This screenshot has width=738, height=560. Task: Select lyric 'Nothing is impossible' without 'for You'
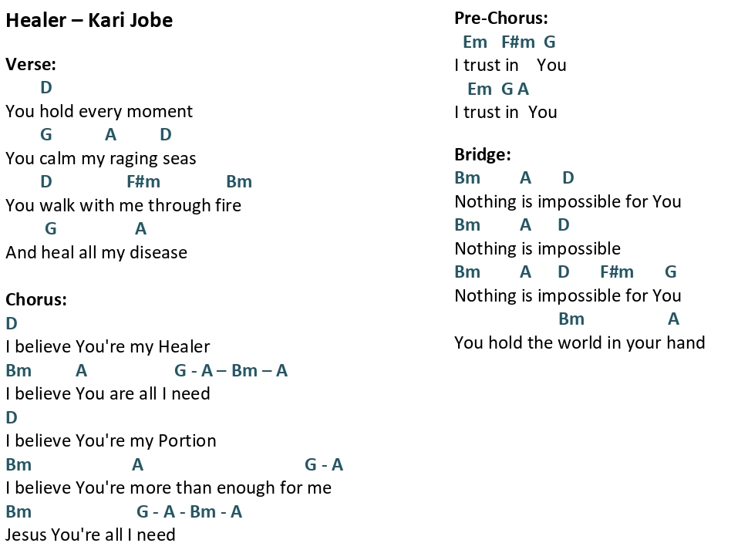(x=537, y=248)
